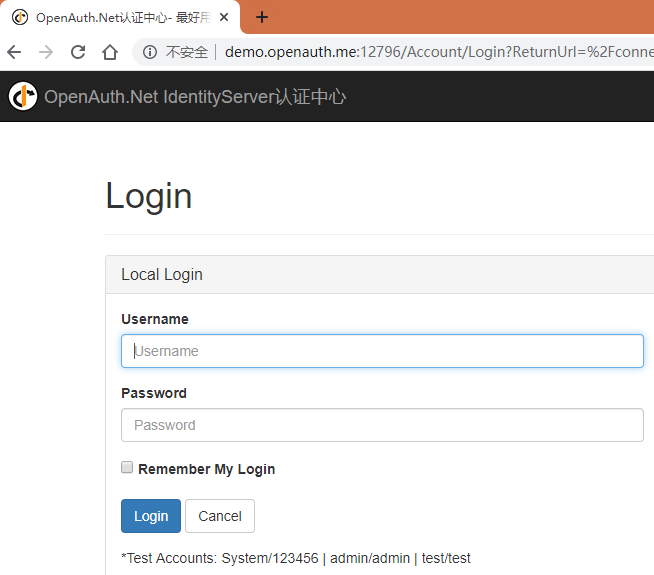Click the Test Accounts hint text
654x575 pixels.
(295, 558)
